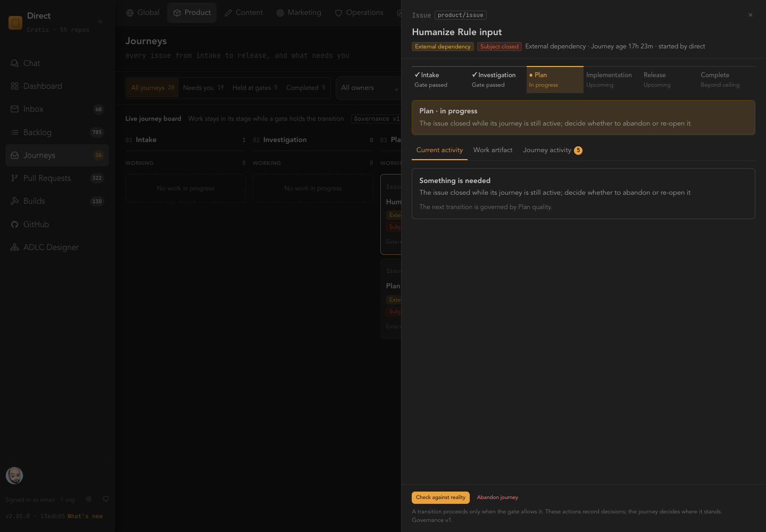Select the Needs you filter

coord(203,88)
